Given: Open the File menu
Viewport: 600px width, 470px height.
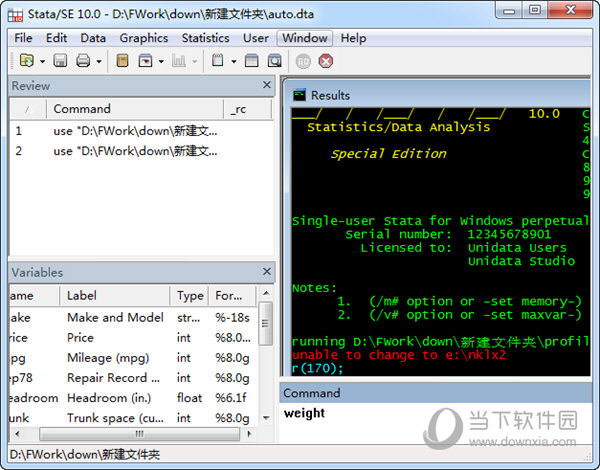Looking at the screenshot, I should (23, 38).
